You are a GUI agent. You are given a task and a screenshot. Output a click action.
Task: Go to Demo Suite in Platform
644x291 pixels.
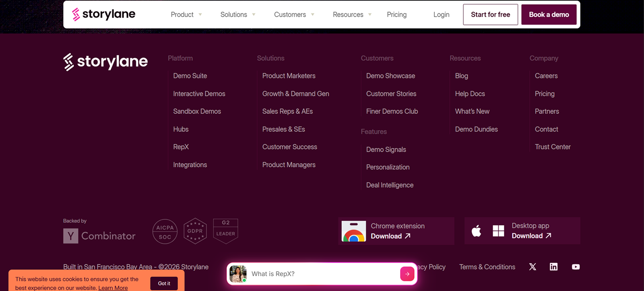[x=190, y=76]
